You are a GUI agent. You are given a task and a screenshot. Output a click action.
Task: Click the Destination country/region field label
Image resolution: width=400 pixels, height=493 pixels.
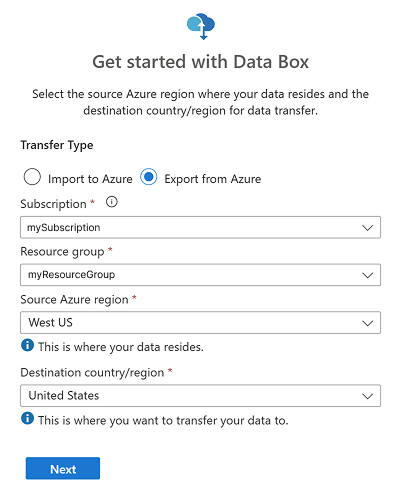click(x=92, y=373)
